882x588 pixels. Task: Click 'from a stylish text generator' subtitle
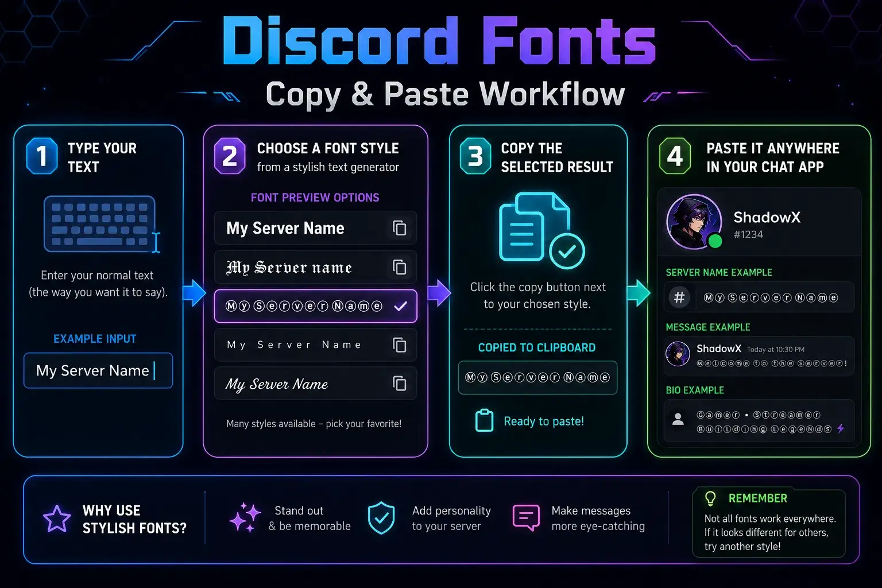(328, 167)
